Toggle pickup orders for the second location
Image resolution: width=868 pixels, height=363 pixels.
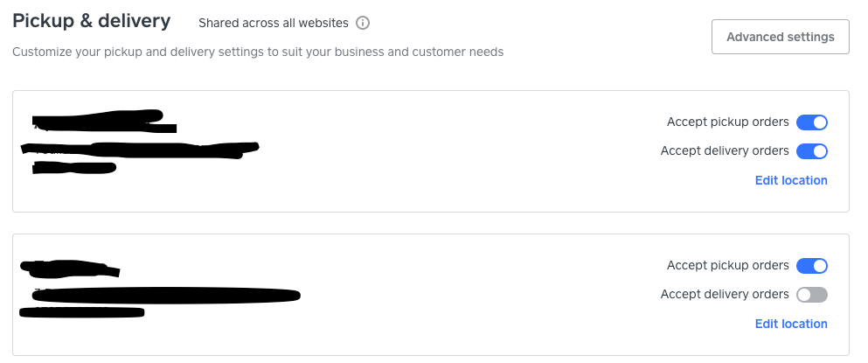(x=811, y=266)
